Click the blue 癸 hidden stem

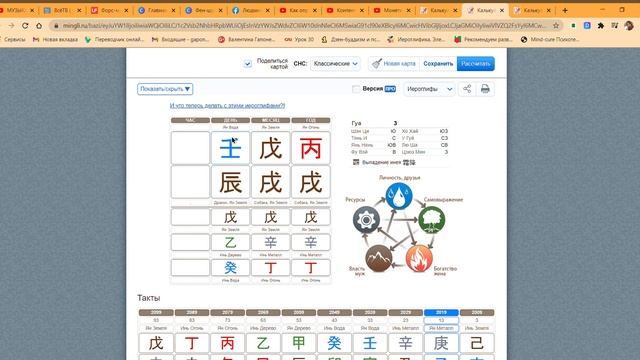click(230, 268)
